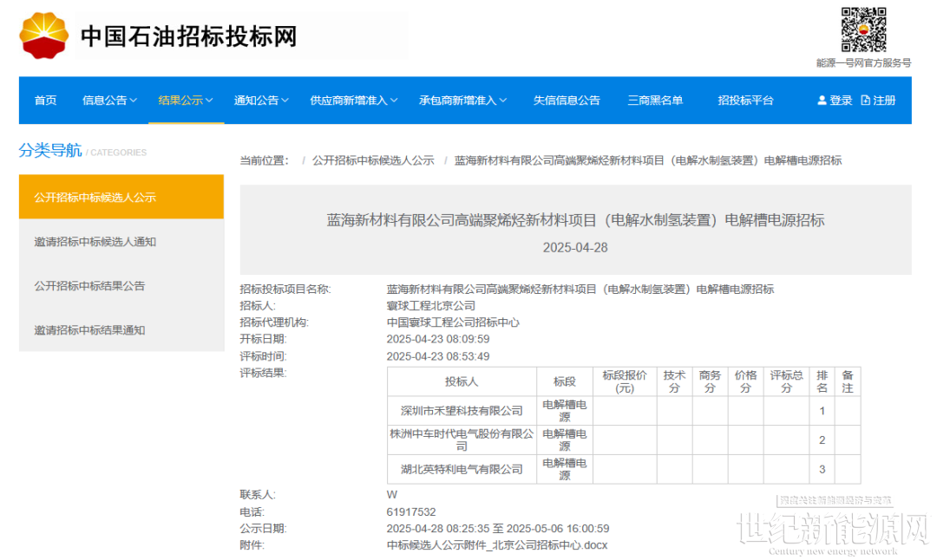
Task: Open 供应商新增准入 menu
Action: click(349, 101)
